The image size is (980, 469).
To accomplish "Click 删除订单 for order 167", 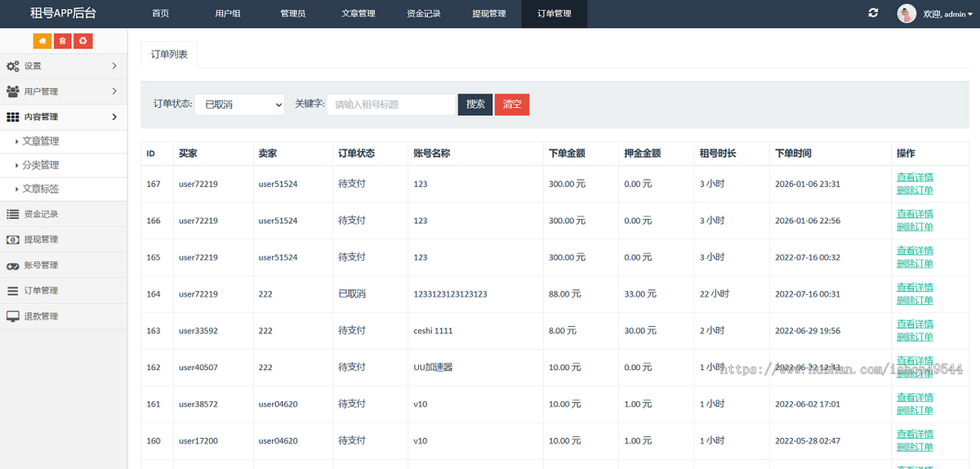I will pos(915,190).
